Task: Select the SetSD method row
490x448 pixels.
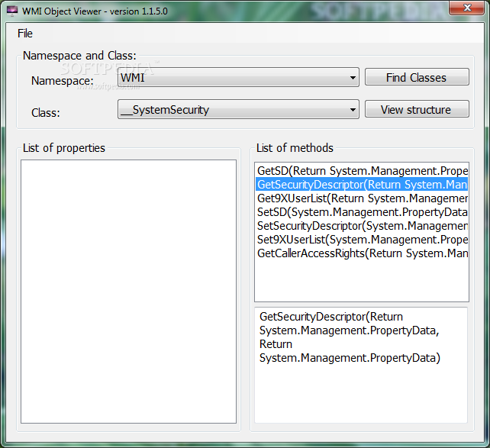Action: pos(362,212)
